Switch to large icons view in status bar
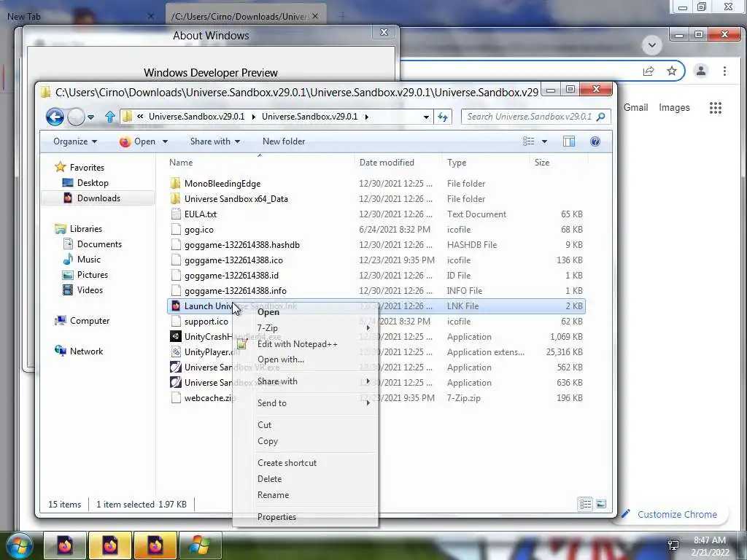This screenshot has height=560, width=747. click(x=601, y=504)
